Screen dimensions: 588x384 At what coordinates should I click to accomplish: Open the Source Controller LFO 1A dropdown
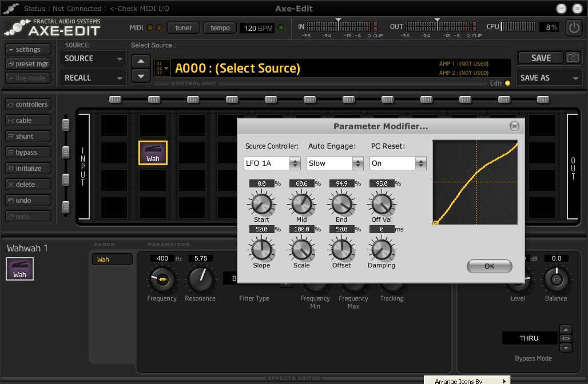coord(272,163)
